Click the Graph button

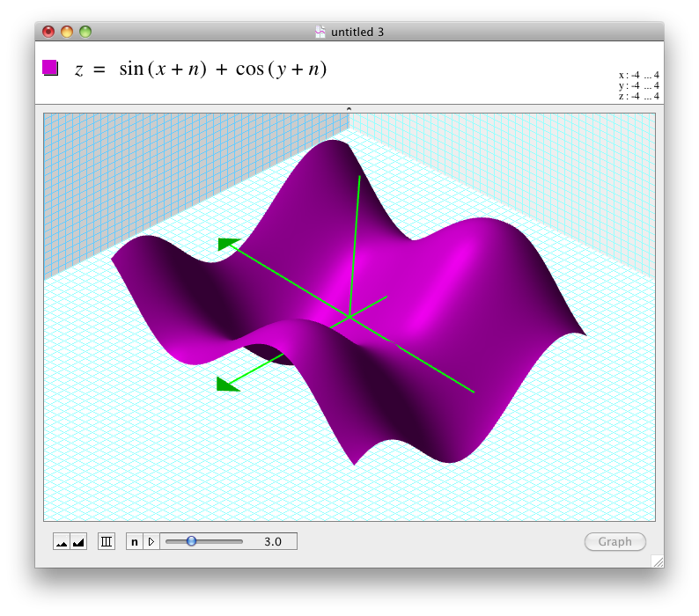[615, 541]
